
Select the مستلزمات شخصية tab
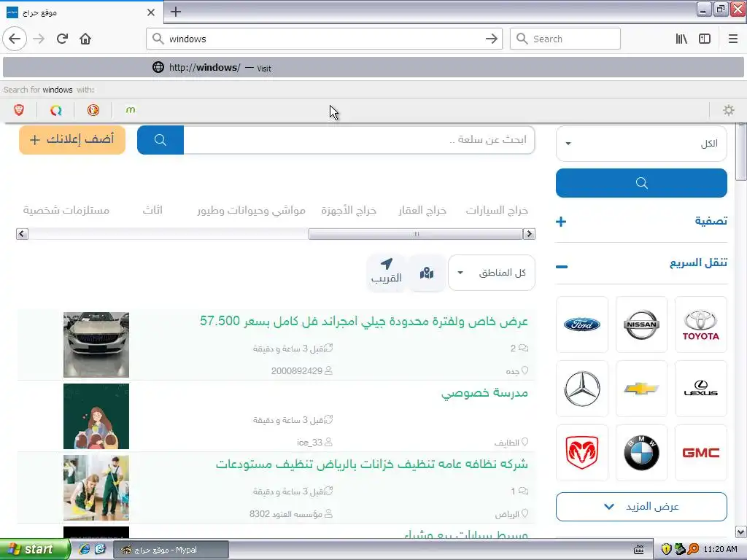66,210
